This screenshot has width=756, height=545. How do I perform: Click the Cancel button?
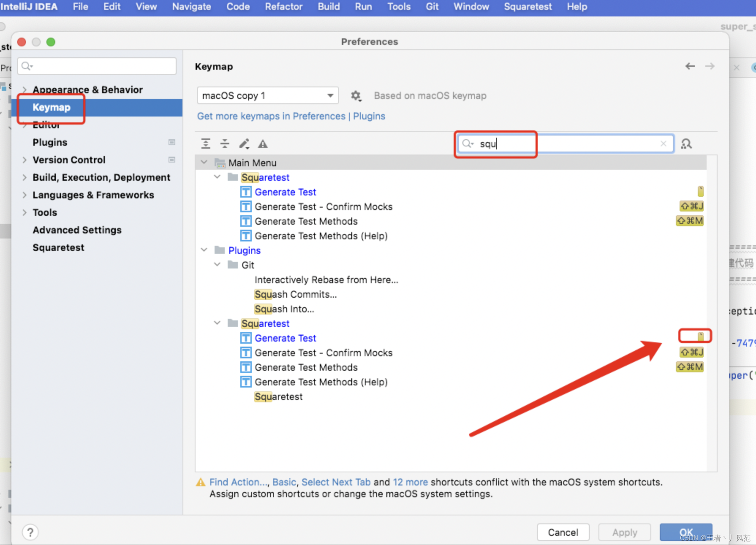563,532
